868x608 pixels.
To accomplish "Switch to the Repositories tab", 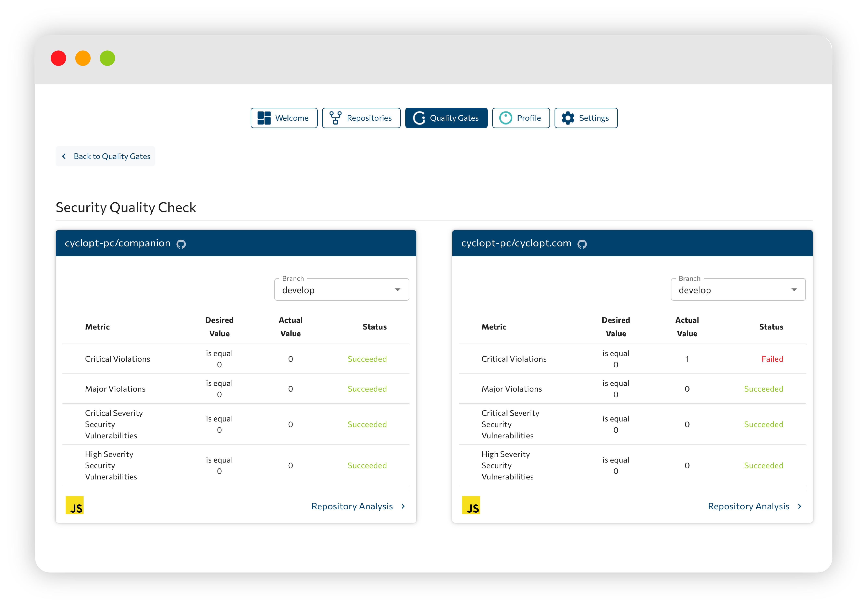I will (361, 118).
